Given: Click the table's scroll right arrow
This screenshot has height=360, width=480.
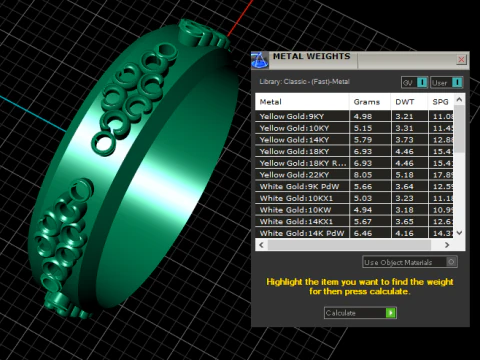Looking at the screenshot, I should pyautogui.click(x=447, y=245).
